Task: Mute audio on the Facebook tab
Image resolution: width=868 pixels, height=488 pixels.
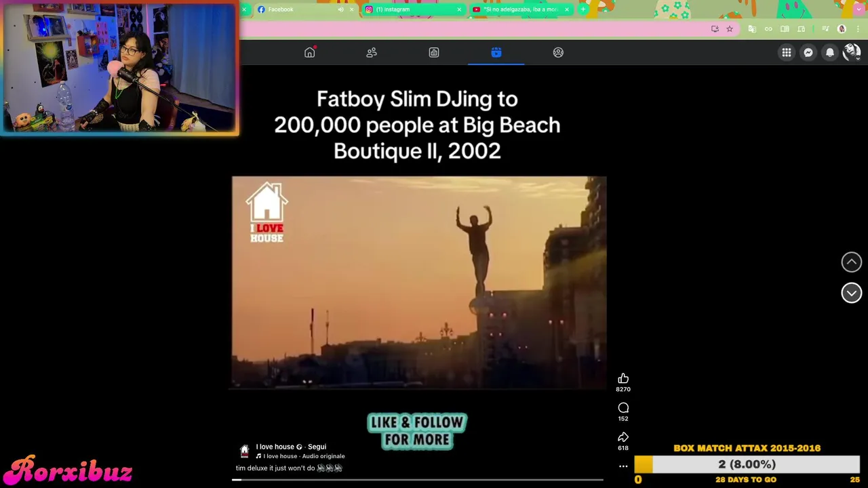Action: [x=340, y=9]
